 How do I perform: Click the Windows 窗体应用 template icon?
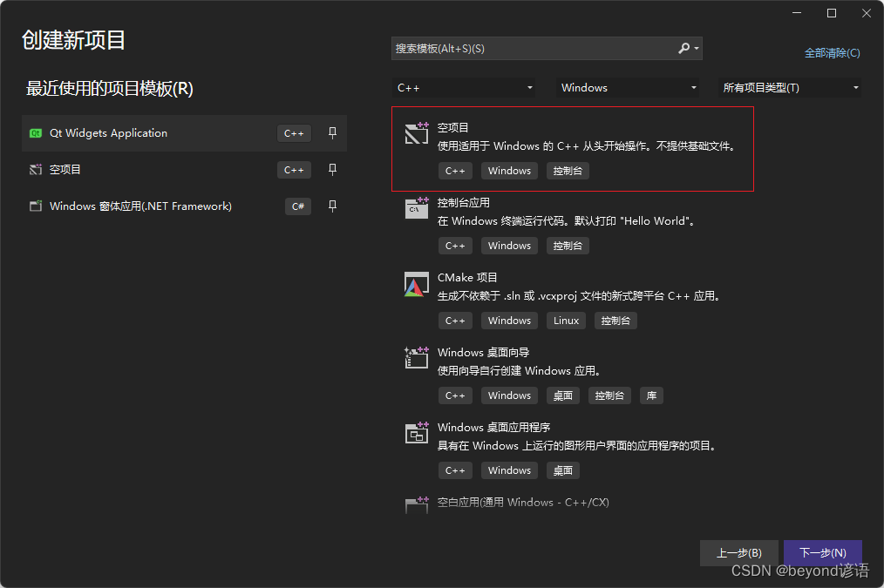36,206
